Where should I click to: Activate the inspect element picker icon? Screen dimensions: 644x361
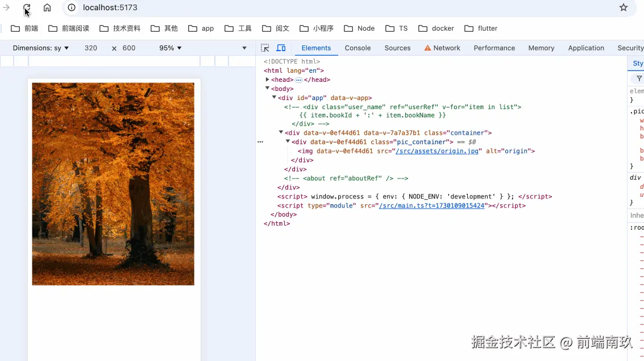tap(265, 48)
